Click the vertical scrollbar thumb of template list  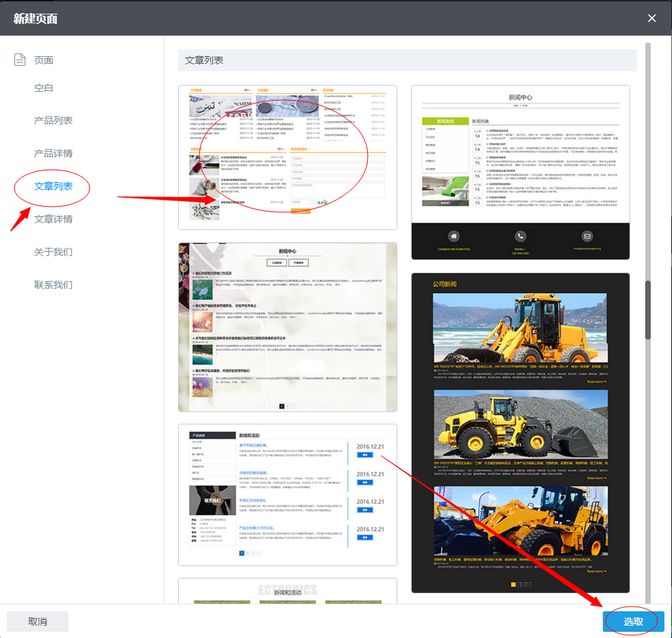click(x=648, y=309)
